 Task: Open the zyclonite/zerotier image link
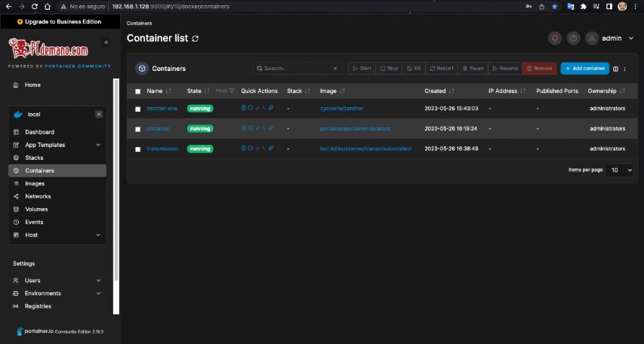pos(341,109)
